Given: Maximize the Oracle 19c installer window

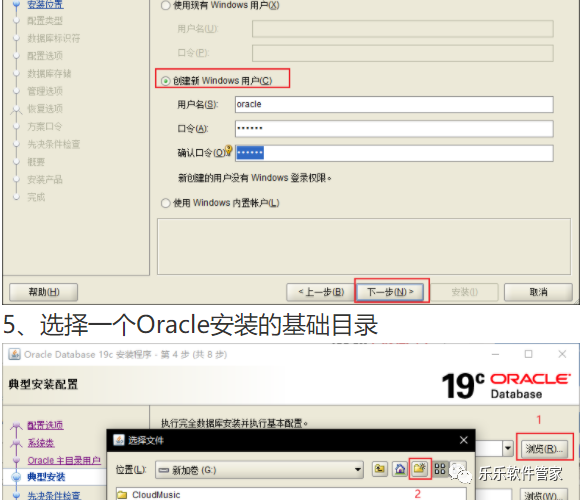Looking at the screenshot, I should pos(528,354).
